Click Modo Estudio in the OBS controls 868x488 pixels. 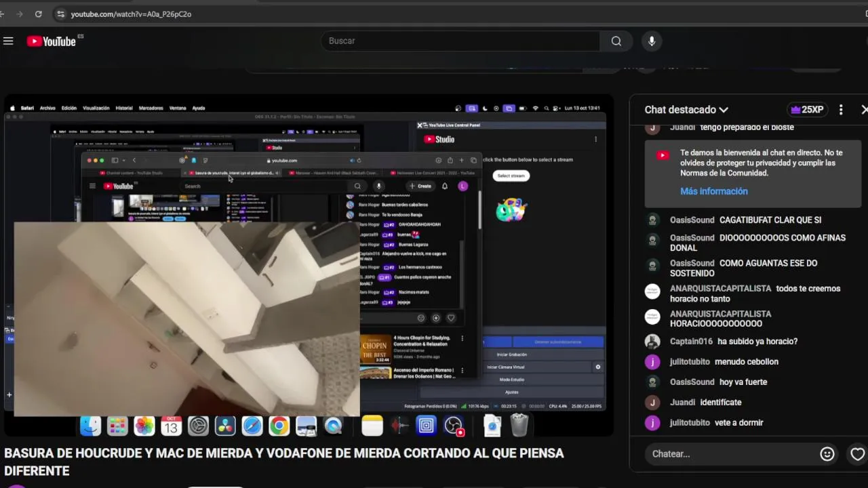511,380
